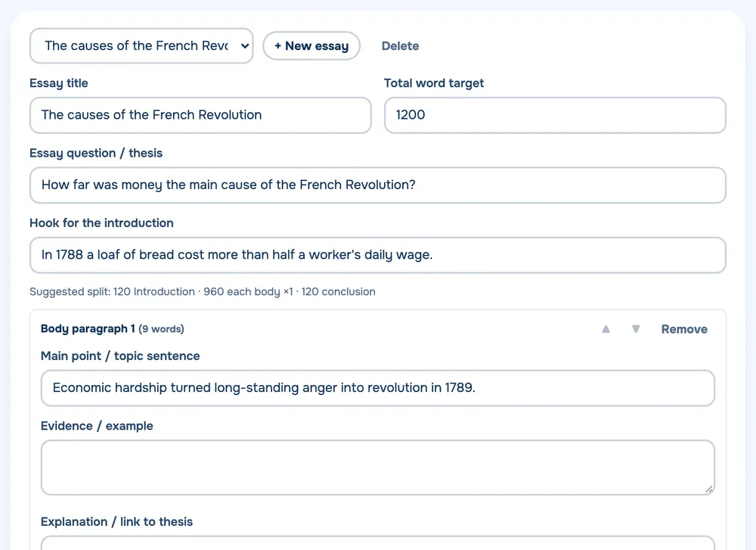Click the Evidence / example text area
Screen dimensions: 756x550
point(378,468)
